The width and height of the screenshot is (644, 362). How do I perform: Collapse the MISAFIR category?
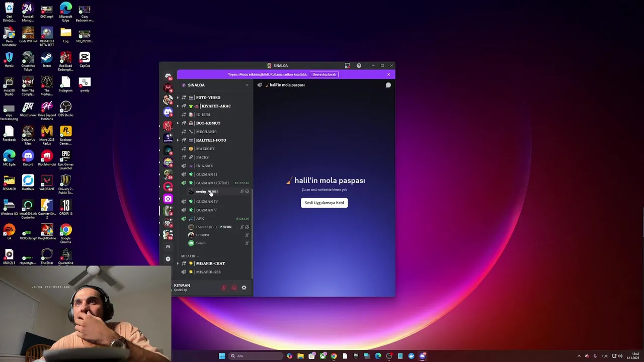click(x=190, y=256)
